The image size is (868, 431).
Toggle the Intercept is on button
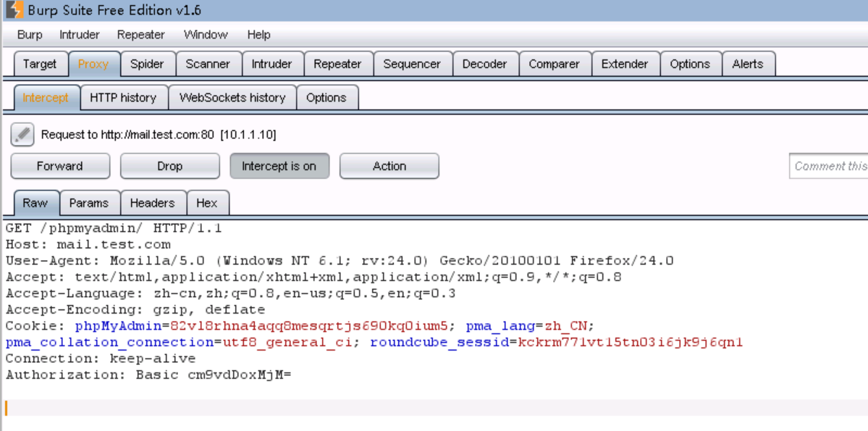click(x=279, y=166)
